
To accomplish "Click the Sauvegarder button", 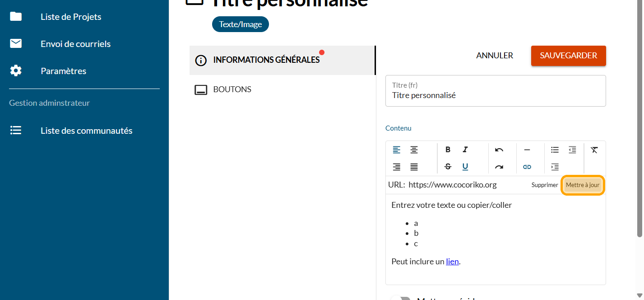I will point(568,56).
